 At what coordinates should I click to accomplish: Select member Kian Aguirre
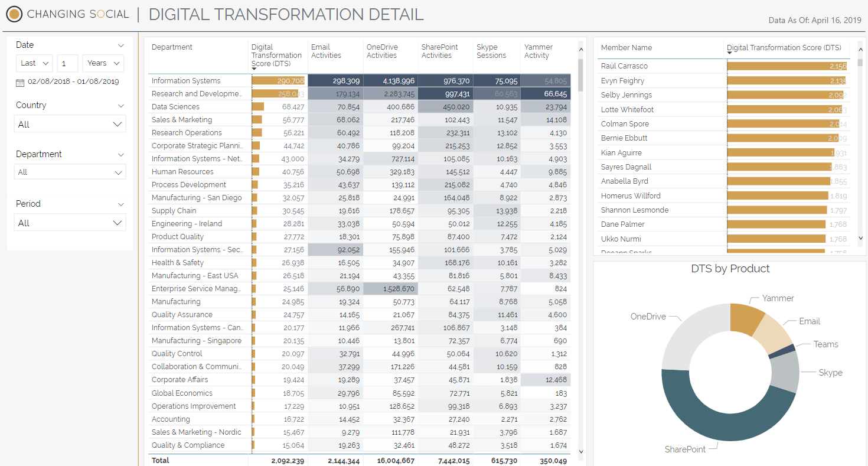coord(724,153)
